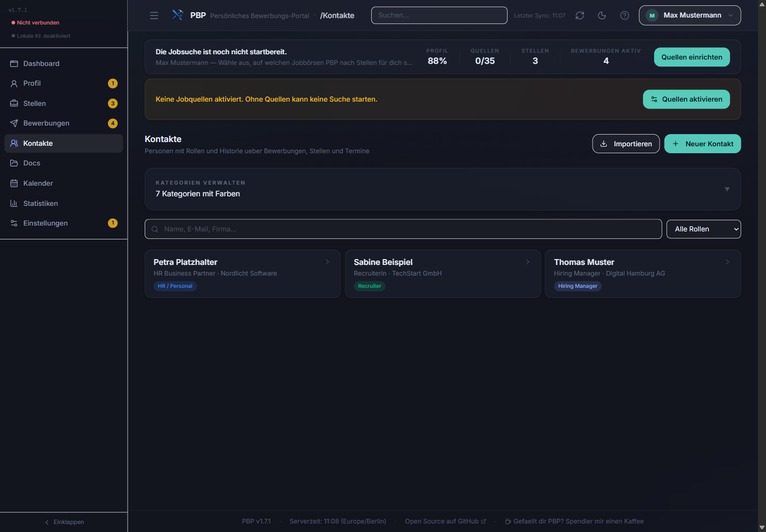766x532 pixels.
Task: Open Max Mustermann user dropdown
Action: (690, 15)
